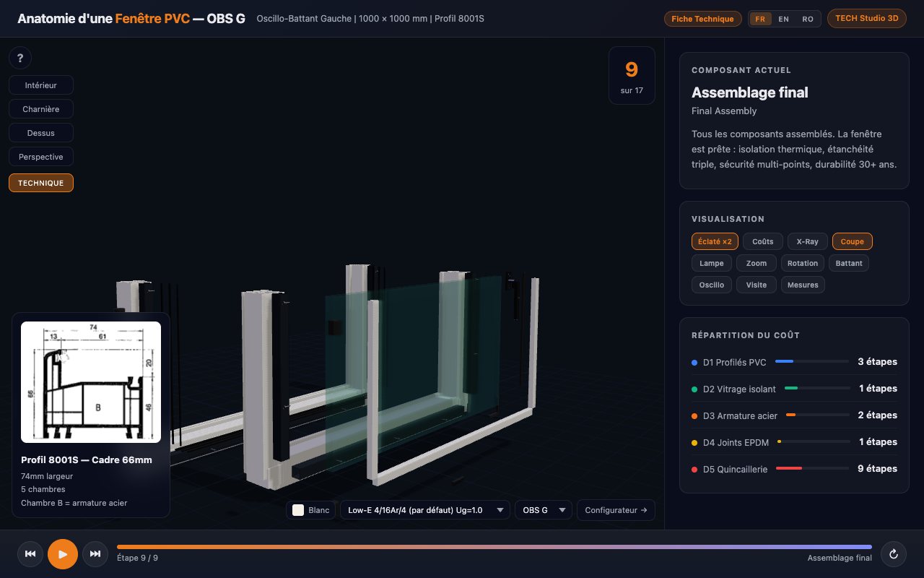Toggle the Éclaté ×2 exploded view
This screenshot has height=578, width=924.
pyautogui.click(x=715, y=241)
